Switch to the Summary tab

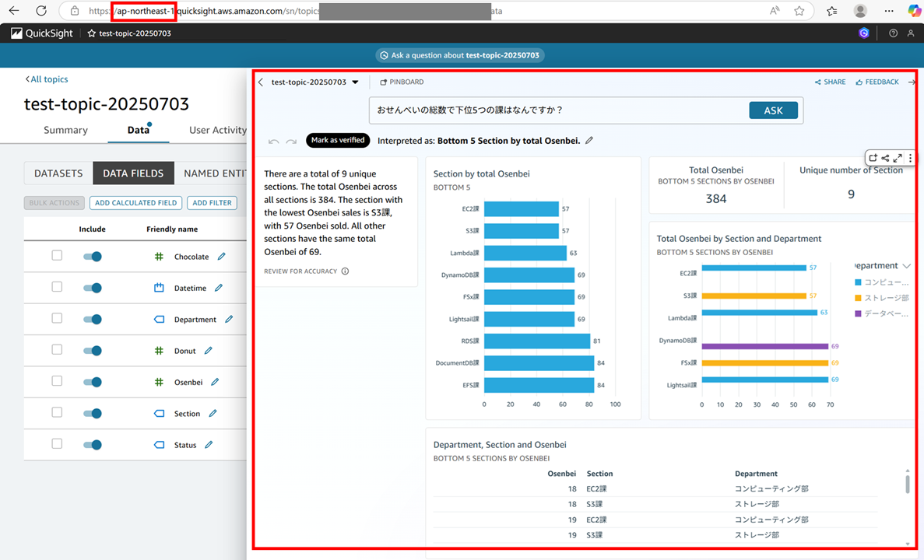[x=65, y=130]
